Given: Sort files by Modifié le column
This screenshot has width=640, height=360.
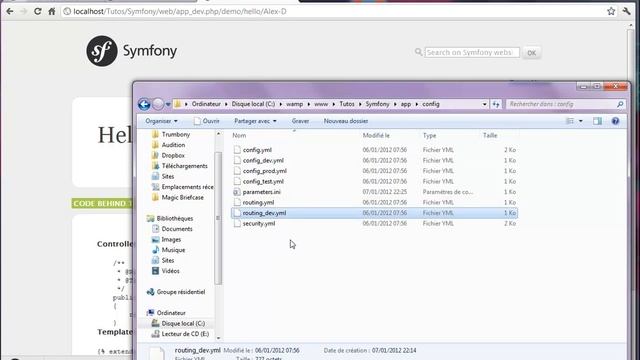Looking at the screenshot, I should (x=376, y=136).
